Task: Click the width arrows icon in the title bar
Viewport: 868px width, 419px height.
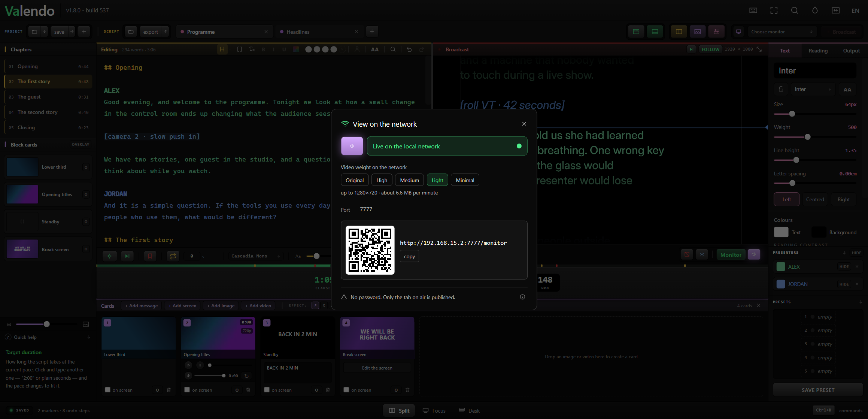Action: point(835,10)
